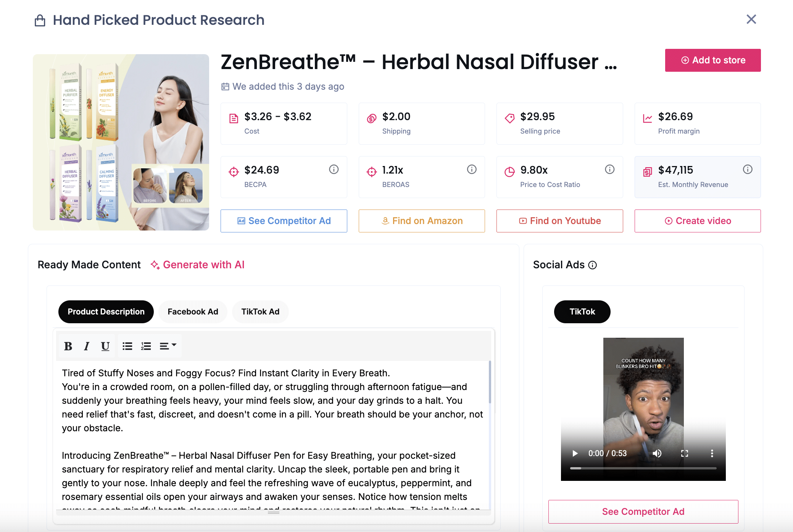
Task: Insert a bulleted list
Action: click(127, 346)
